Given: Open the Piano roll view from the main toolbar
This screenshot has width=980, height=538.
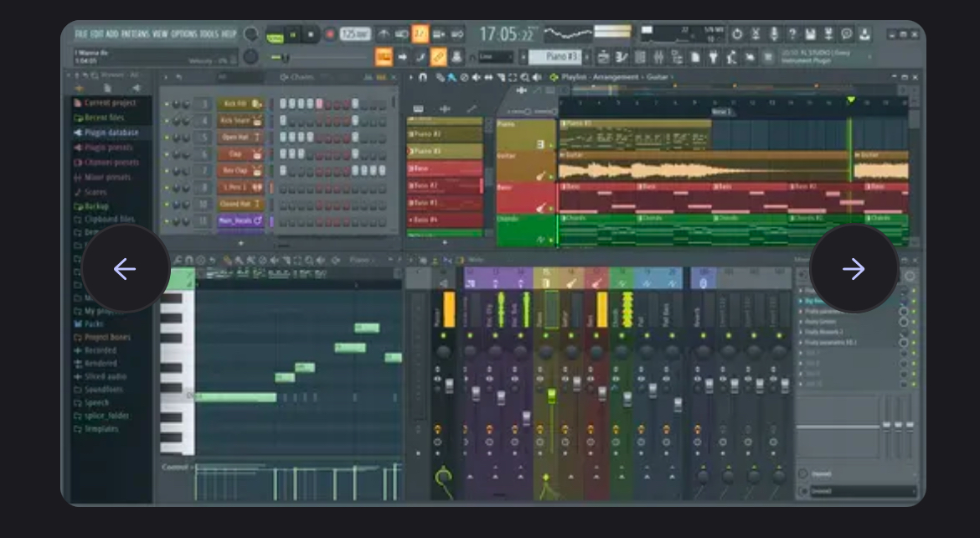Looking at the screenshot, I should click(622, 57).
